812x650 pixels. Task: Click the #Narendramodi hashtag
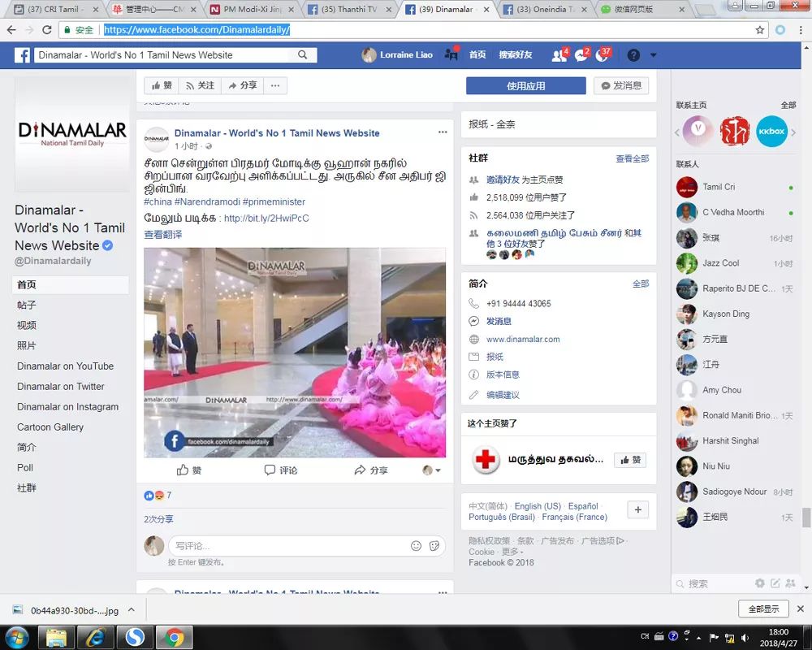point(207,201)
